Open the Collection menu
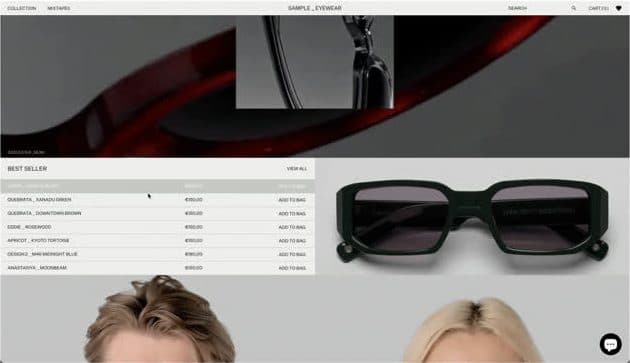This screenshot has height=363, width=630. coord(22,8)
